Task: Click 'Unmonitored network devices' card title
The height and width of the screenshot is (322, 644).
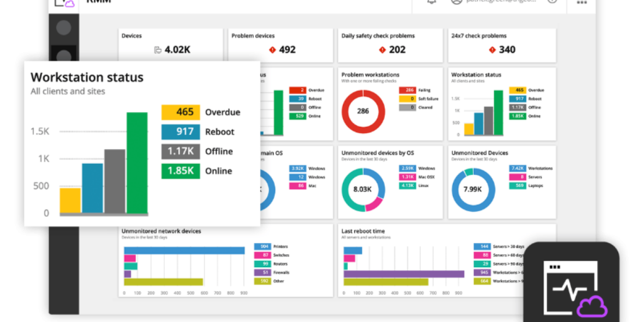Action: 162,231
